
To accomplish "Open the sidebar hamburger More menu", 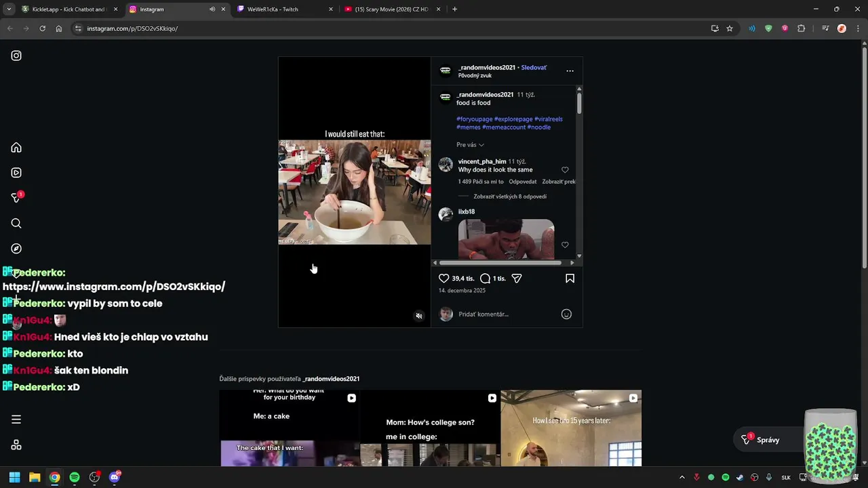I will [x=16, y=420].
